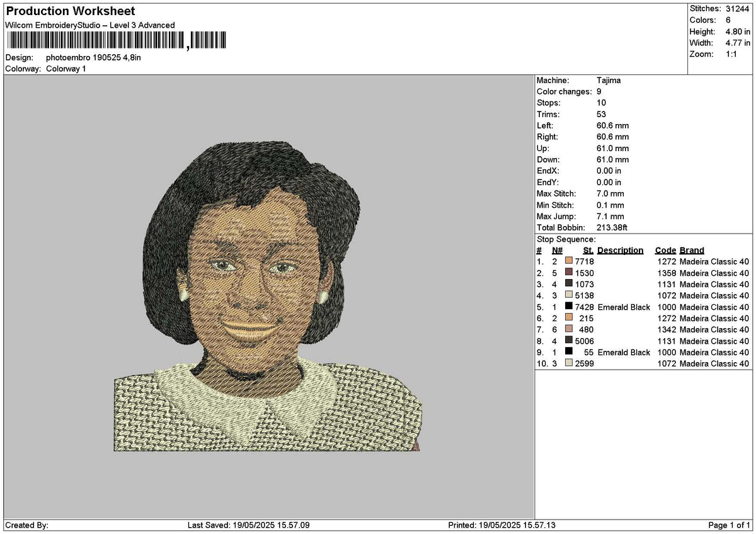Click the Emerald Black swatch for thread 7428
The height and width of the screenshot is (534, 756).
[570, 307]
